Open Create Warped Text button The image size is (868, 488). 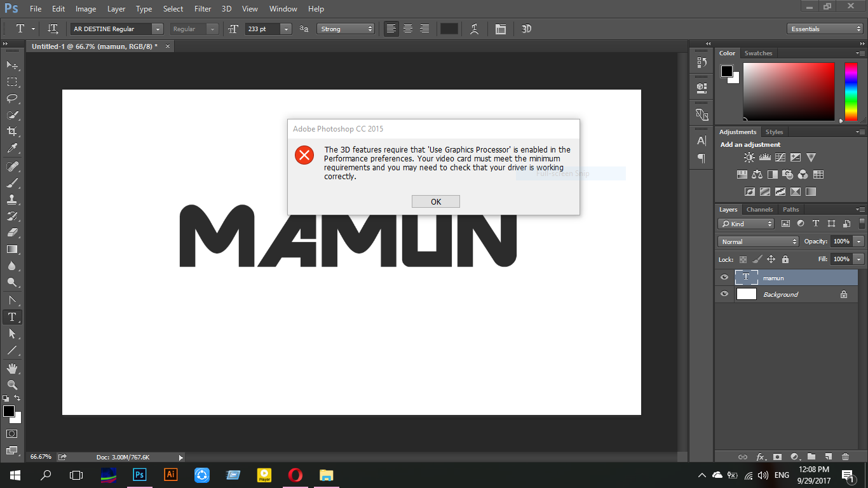[x=474, y=29]
